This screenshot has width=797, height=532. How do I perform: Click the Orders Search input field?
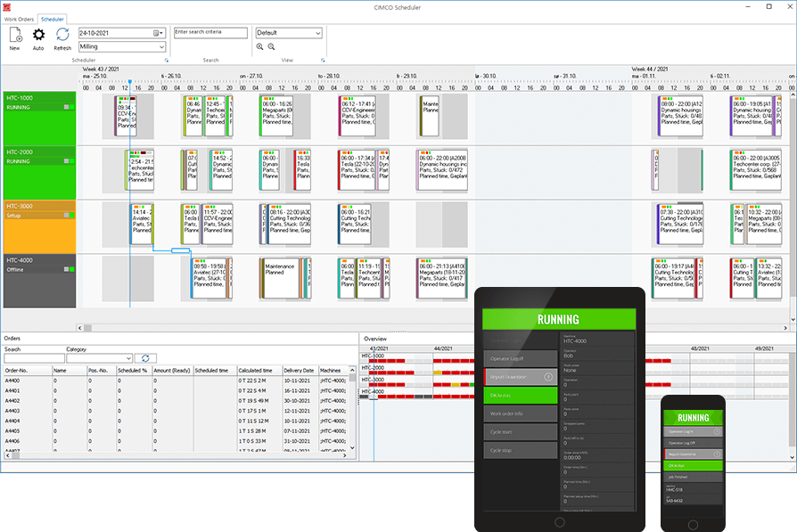(34, 358)
